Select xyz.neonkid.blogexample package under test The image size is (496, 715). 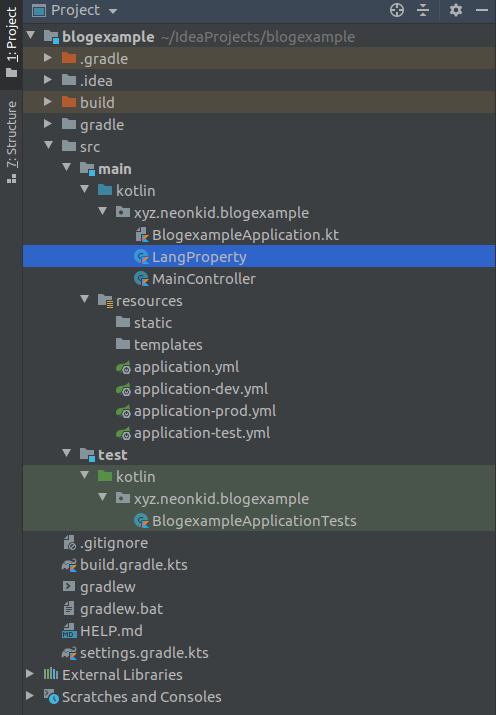coord(221,499)
